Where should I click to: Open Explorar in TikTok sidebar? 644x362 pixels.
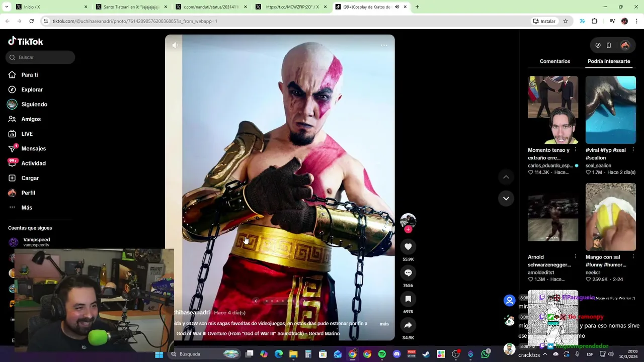pyautogui.click(x=32, y=89)
